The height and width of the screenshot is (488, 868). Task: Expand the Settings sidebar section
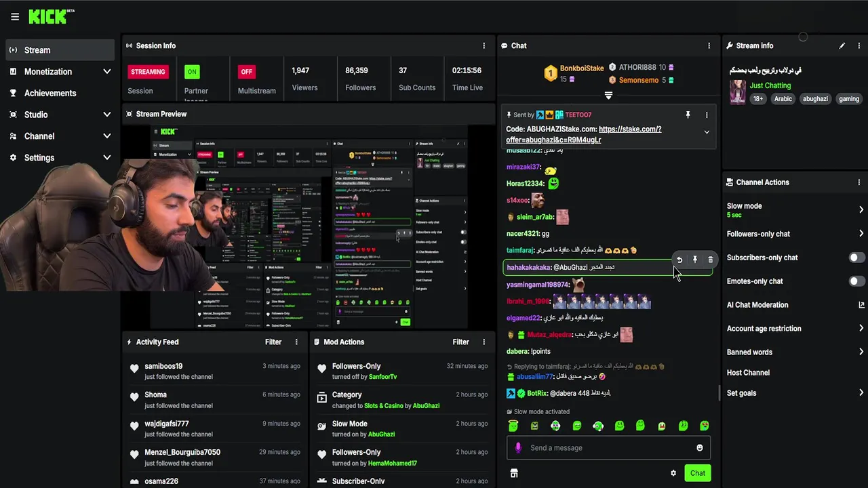pyautogui.click(x=106, y=157)
